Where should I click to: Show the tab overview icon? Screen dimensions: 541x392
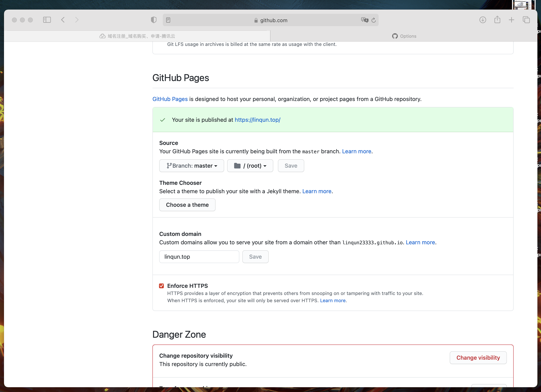click(x=526, y=20)
